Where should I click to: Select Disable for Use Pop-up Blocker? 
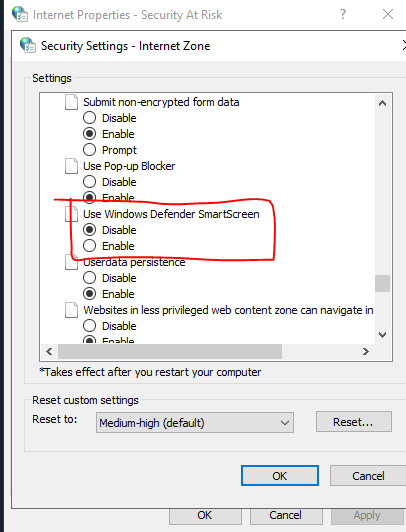[x=90, y=182]
